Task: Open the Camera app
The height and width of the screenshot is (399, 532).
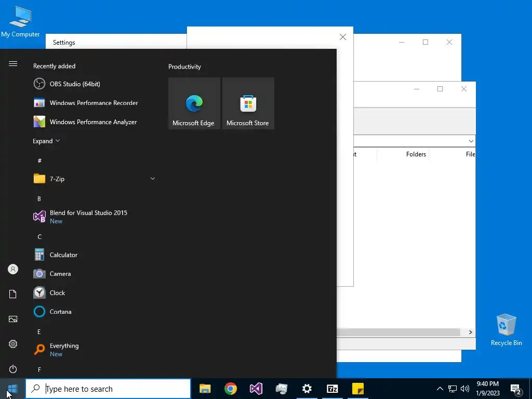Action: tap(94, 274)
